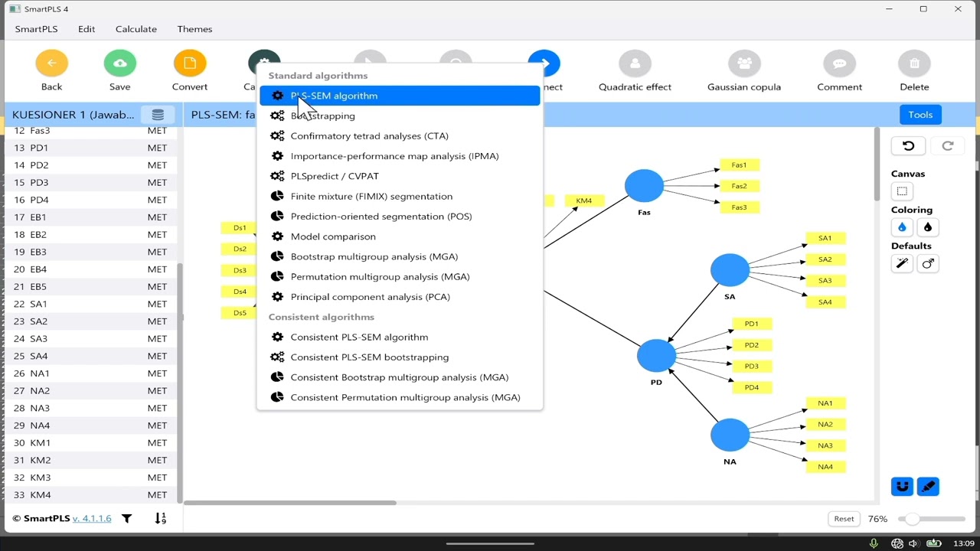Select the PD1 row in indicator list

click(90, 148)
